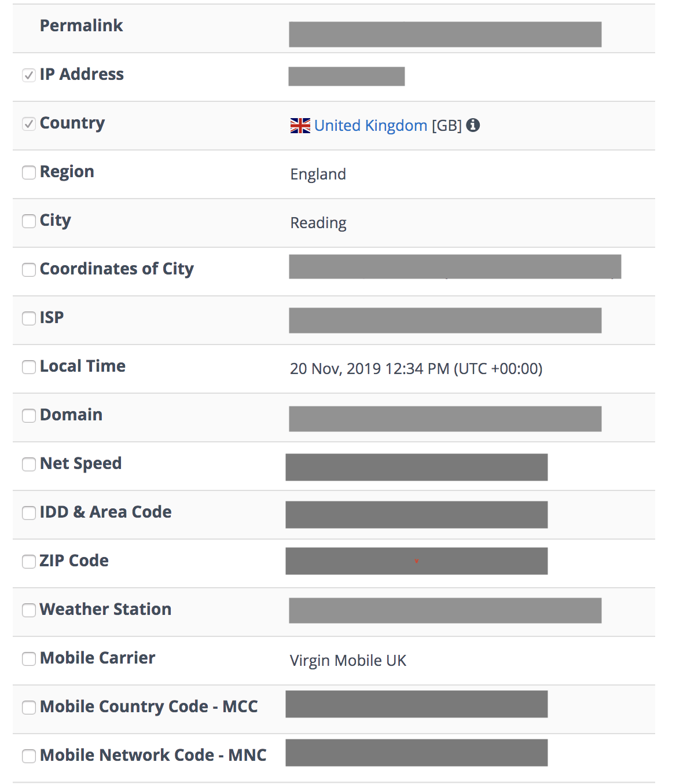
Task: Click the United Kingdom flag icon
Action: pos(300,126)
